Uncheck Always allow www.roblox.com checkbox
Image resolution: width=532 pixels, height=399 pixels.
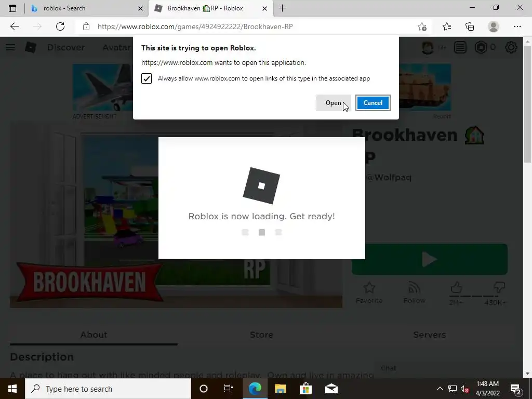click(147, 78)
